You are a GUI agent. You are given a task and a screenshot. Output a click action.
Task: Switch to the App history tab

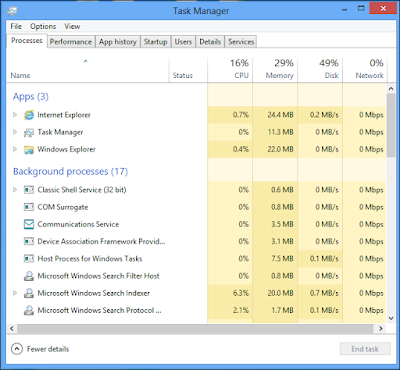[x=118, y=42]
